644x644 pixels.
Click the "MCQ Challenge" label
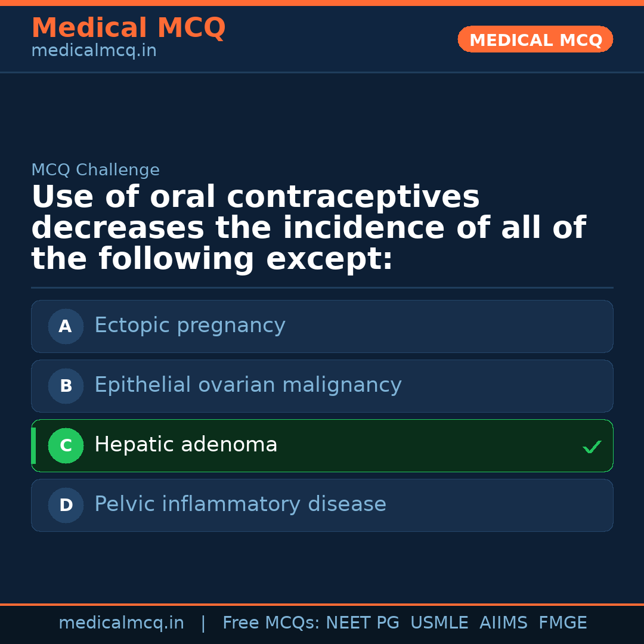95,170
